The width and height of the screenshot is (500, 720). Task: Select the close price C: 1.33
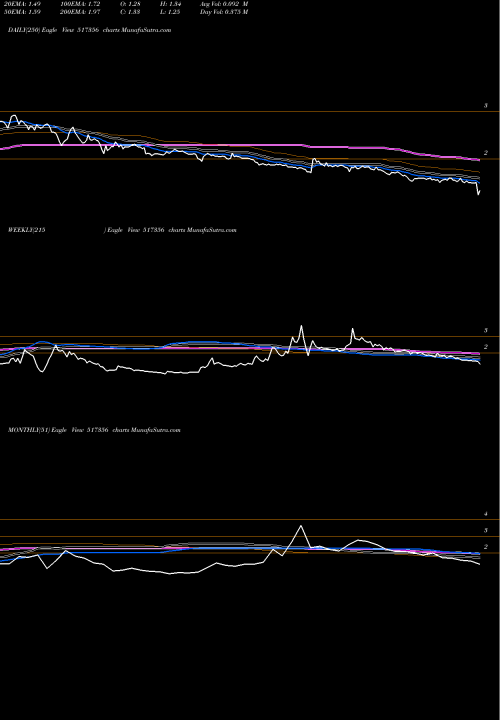131,12
